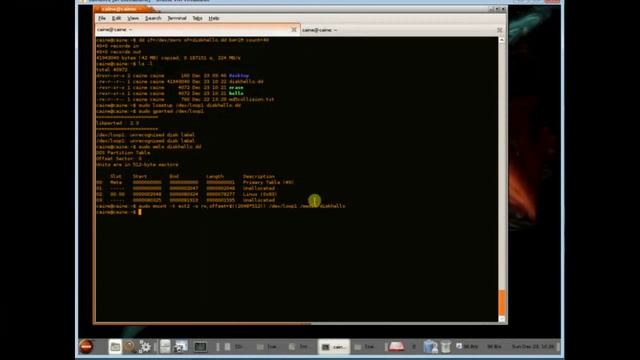Click the 'Linux (0x83)' partition description
This screenshot has height=360, width=640.
click(260, 194)
